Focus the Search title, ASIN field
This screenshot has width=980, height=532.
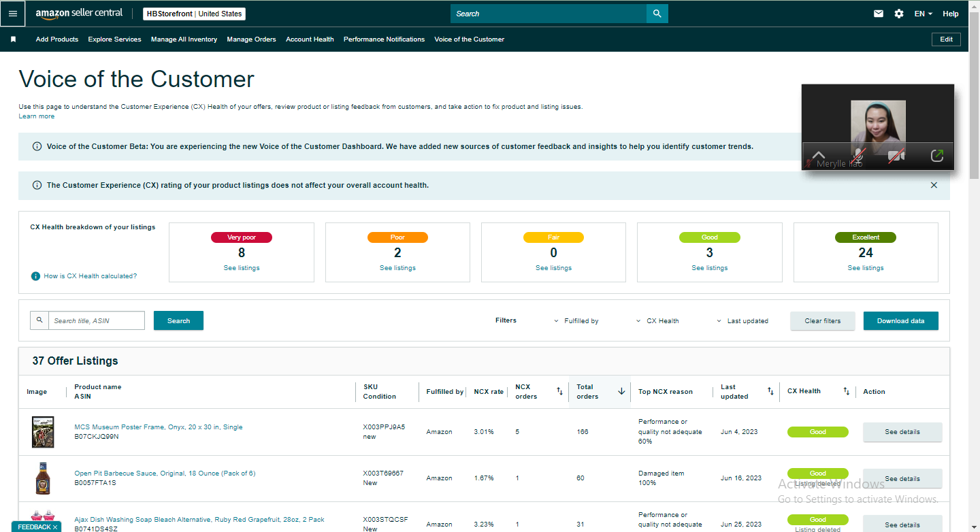tap(97, 320)
